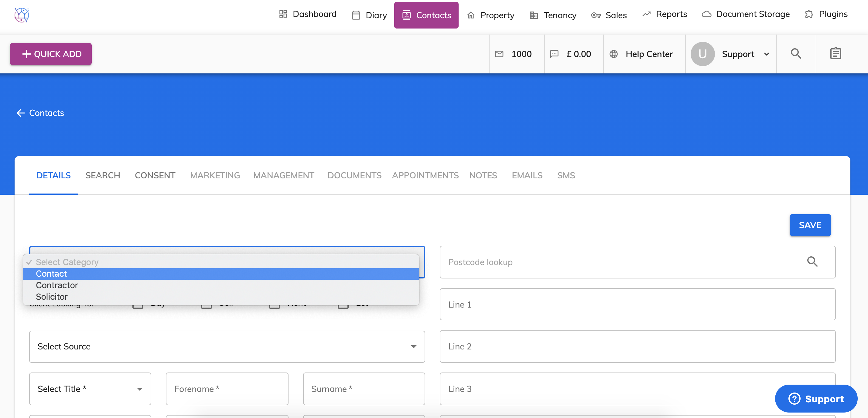Click the global search magnifier icon
Viewport: 868px width, 418px height.
pos(796,53)
